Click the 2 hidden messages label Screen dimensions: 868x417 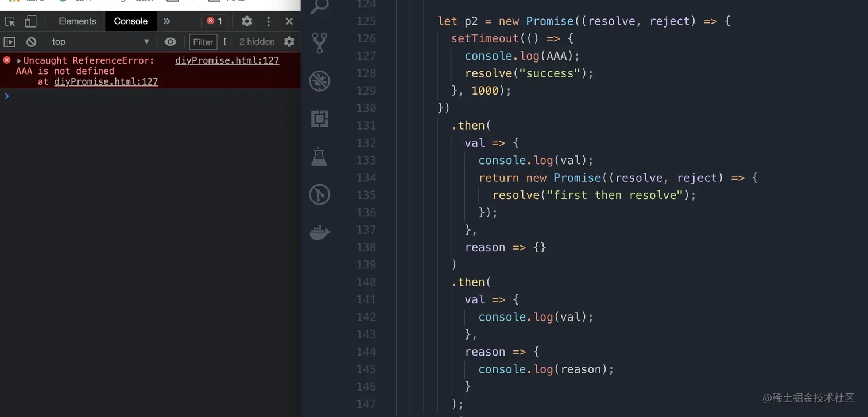click(x=257, y=42)
